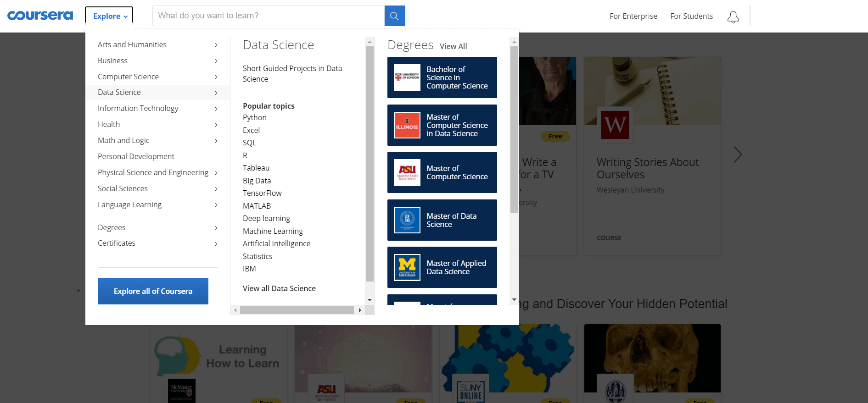The image size is (868, 403).
Task: Click the ASU logo in Degrees list
Action: 407,172
